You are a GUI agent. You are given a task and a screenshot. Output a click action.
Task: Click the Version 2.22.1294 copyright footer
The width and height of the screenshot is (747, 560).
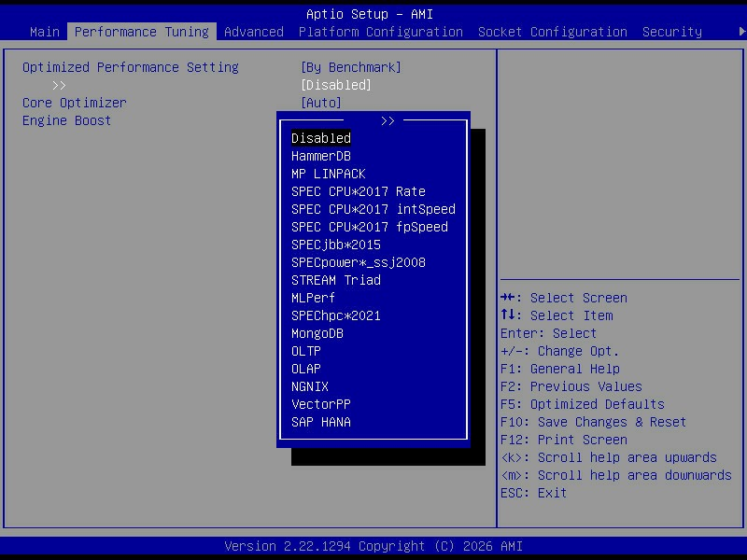pyautogui.click(x=373, y=546)
